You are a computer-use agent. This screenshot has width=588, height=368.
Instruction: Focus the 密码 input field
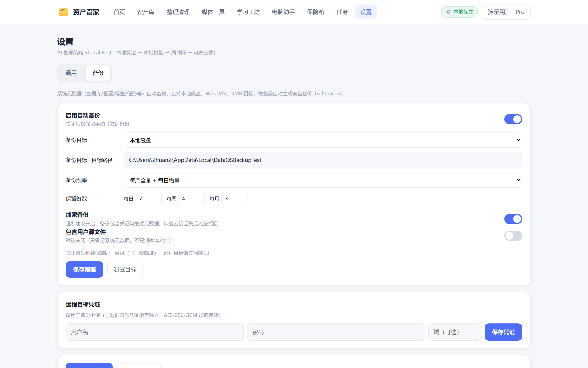pos(336,332)
